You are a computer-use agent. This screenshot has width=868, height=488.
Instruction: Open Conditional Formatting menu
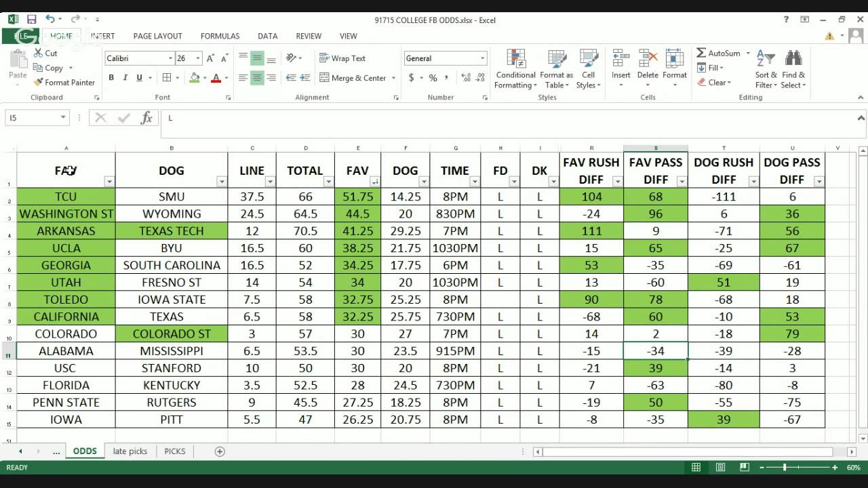pos(516,68)
